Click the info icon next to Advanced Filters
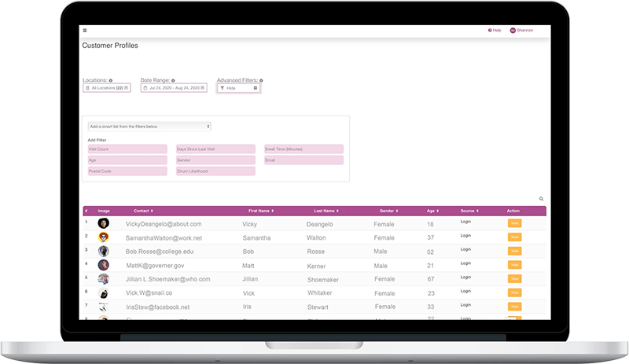This screenshot has width=629, height=364. tap(261, 80)
